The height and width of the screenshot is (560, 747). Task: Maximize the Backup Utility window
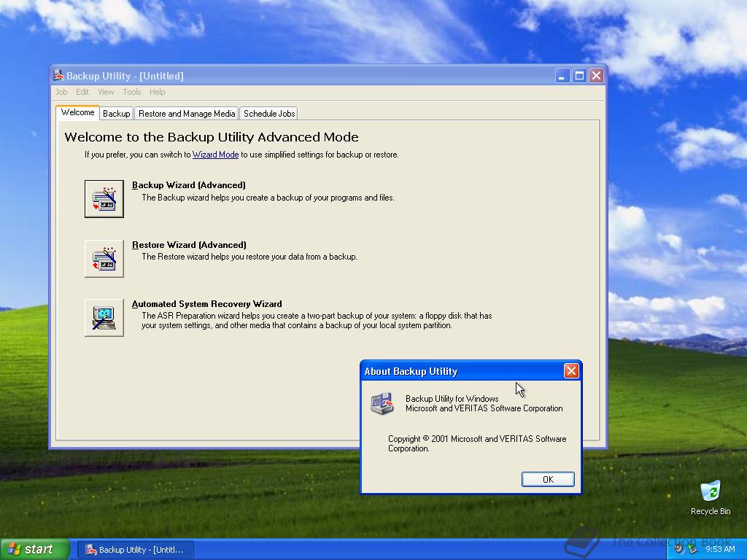[579, 76]
